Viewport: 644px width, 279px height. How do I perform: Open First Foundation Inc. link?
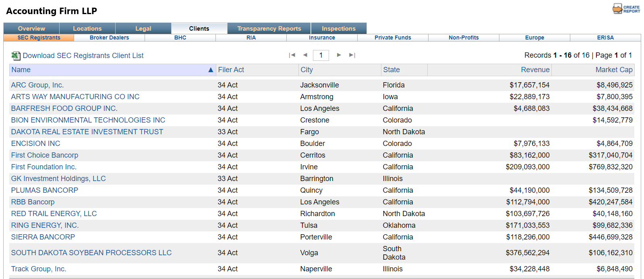tap(44, 167)
